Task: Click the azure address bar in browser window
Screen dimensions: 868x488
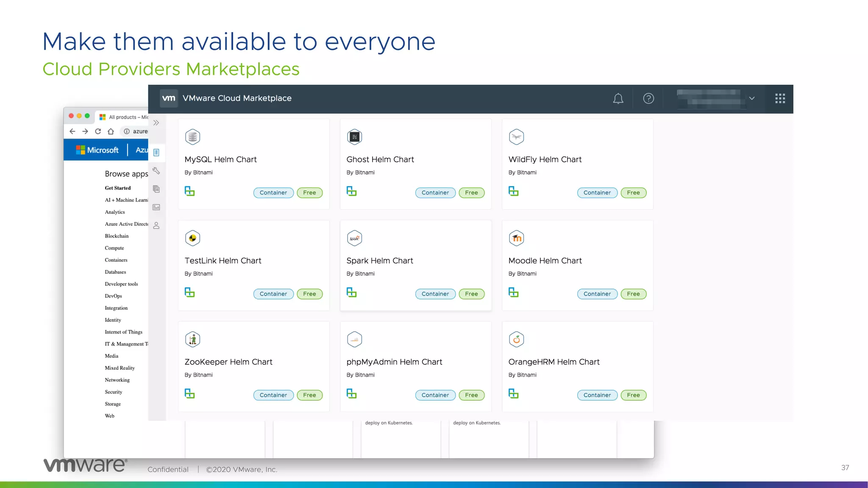Action: point(135,131)
